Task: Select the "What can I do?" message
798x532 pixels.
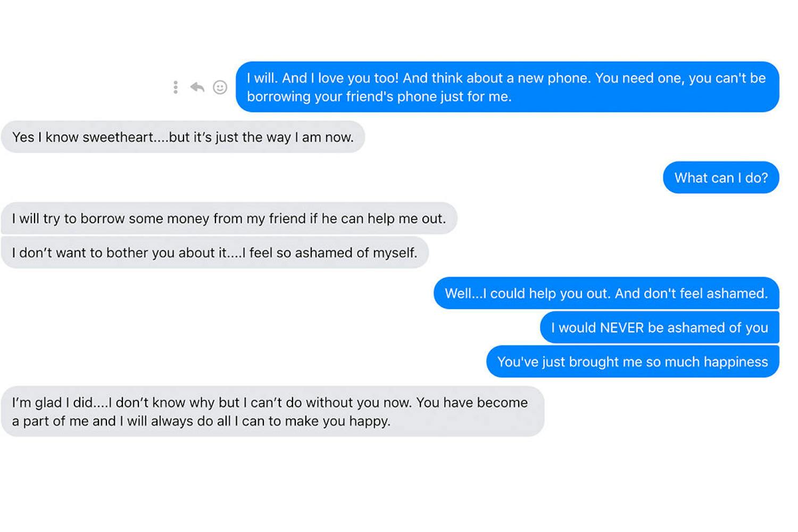Action: (x=721, y=178)
